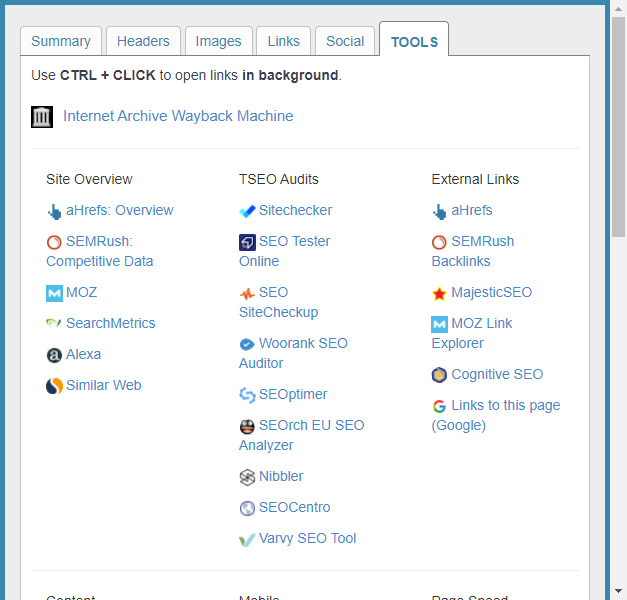Go to the Social tab
Viewport: 627px width, 600px height.
click(345, 41)
